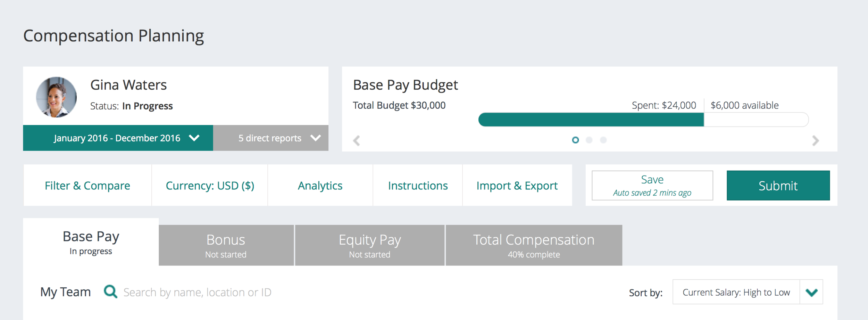Switch to the Equity Pay tab
The width and height of the screenshot is (868, 320).
pos(369,244)
